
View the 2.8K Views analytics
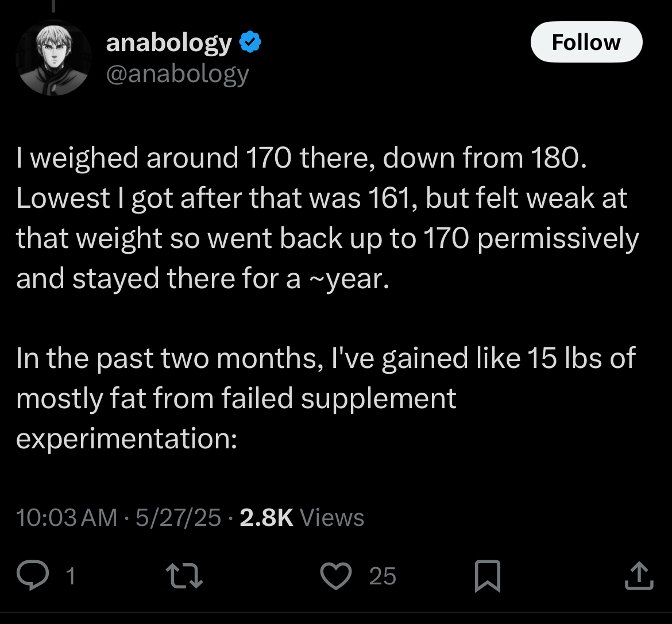[x=302, y=517]
